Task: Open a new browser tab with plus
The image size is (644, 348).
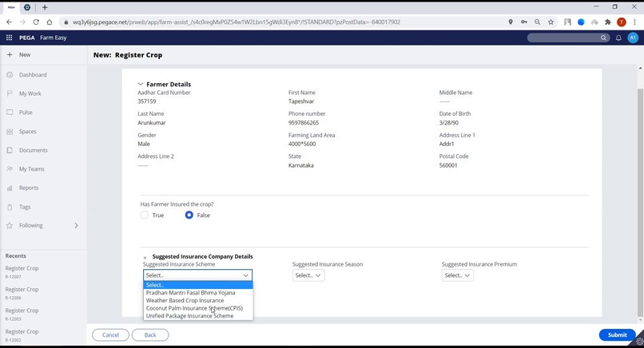Action: tap(45, 7)
